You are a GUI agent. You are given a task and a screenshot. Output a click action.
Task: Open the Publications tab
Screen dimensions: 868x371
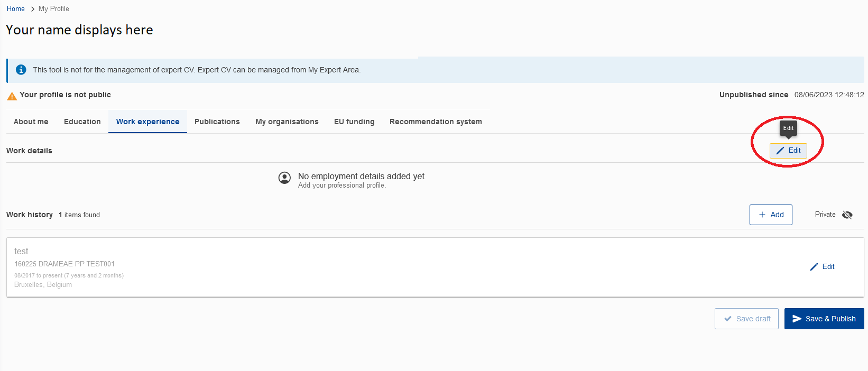(217, 122)
